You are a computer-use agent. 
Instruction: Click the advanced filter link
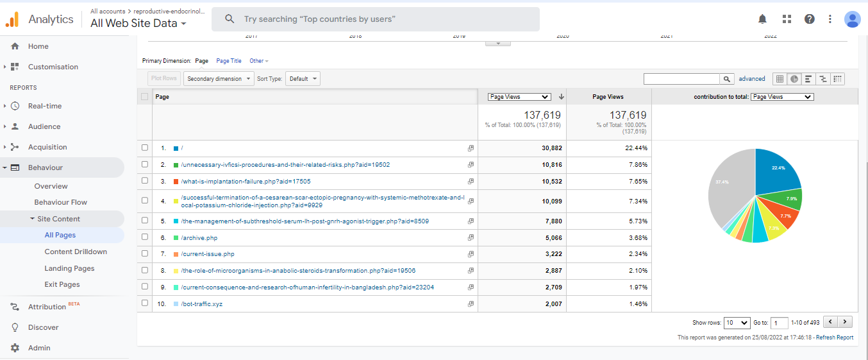(752, 79)
